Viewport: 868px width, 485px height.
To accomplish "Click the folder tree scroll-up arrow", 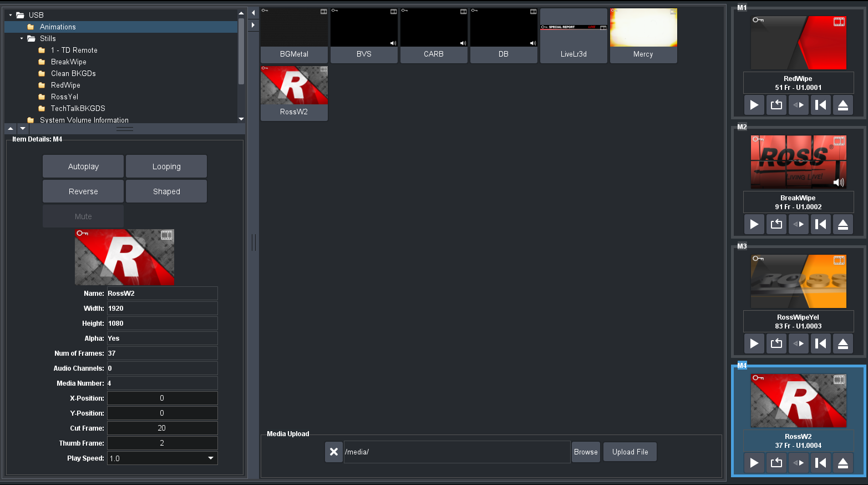I will 241,13.
